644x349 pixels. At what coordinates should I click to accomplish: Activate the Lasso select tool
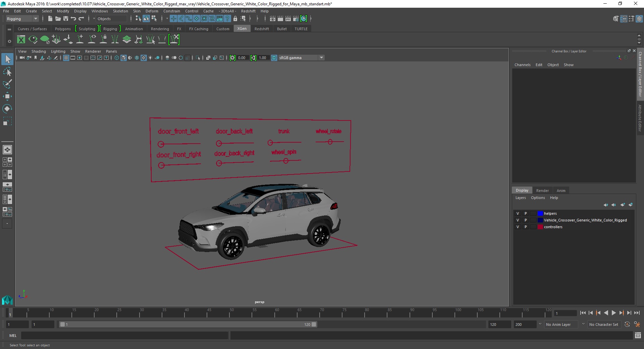click(x=7, y=72)
